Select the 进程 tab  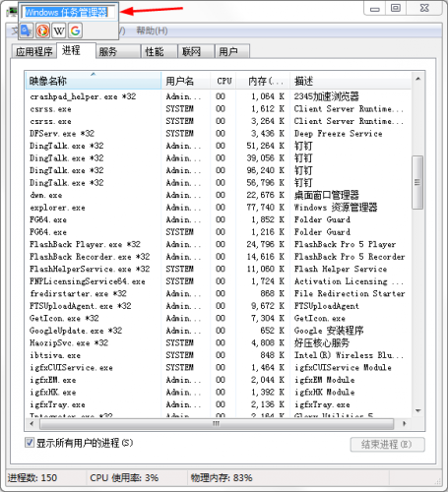[76, 50]
